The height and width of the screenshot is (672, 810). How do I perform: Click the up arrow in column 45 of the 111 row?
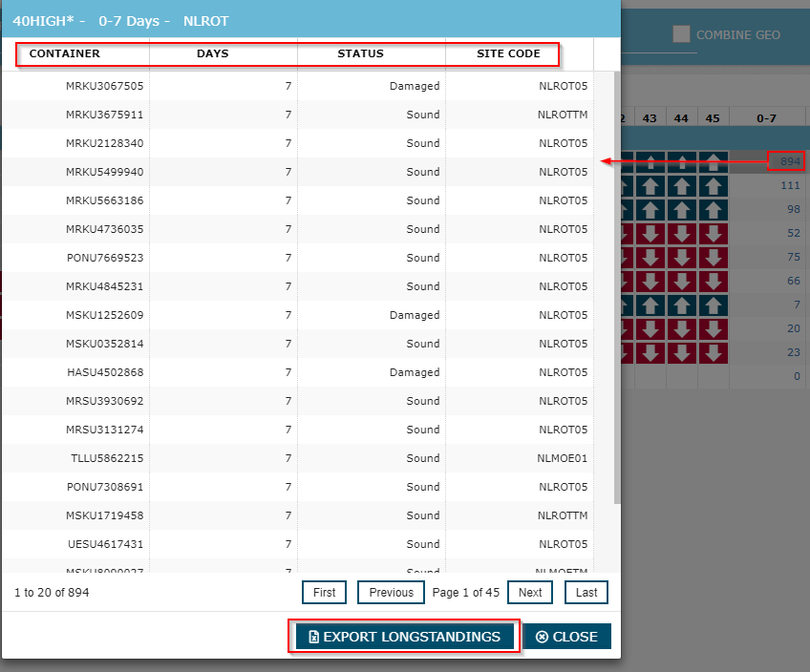point(713,185)
